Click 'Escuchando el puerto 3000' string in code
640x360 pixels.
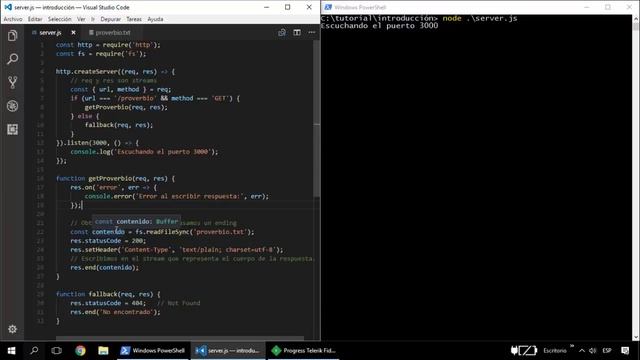[x=162, y=152]
